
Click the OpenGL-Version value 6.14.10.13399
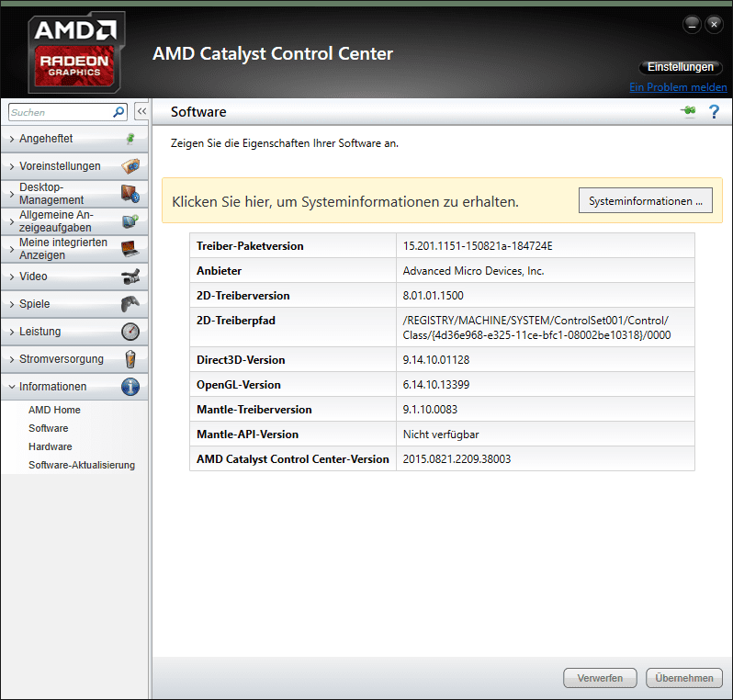click(436, 385)
